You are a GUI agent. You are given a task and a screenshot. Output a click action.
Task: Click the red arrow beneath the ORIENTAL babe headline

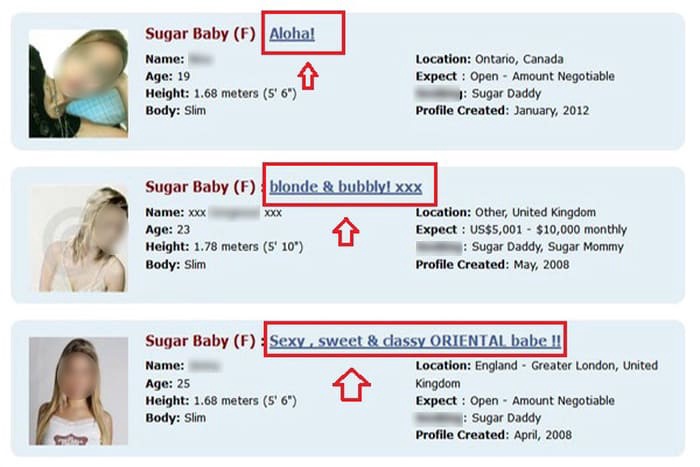point(349,383)
